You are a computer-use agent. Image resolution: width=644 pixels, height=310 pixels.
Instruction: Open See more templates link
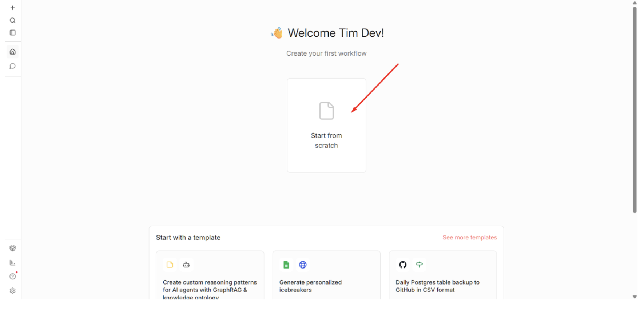click(469, 237)
